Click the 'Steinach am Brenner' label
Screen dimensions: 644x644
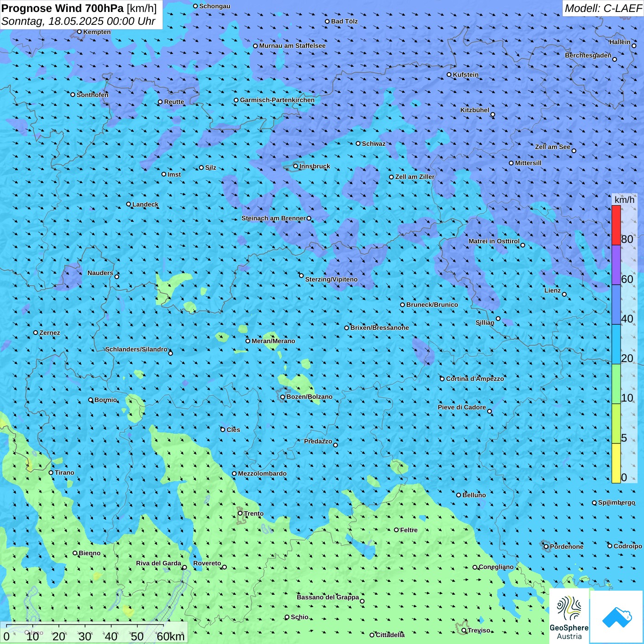[274, 218]
